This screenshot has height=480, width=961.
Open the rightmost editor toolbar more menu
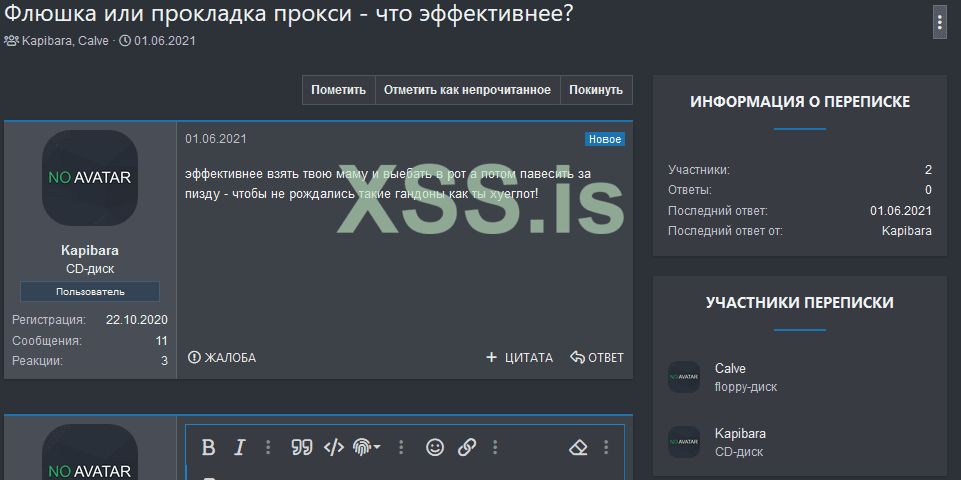pyautogui.click(x=606, y=448)
